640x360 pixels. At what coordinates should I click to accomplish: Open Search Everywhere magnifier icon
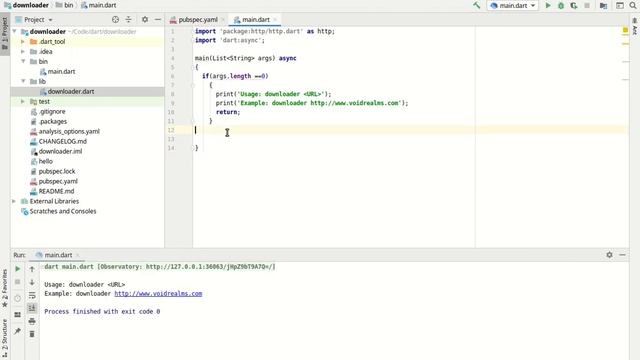(633, 5)
